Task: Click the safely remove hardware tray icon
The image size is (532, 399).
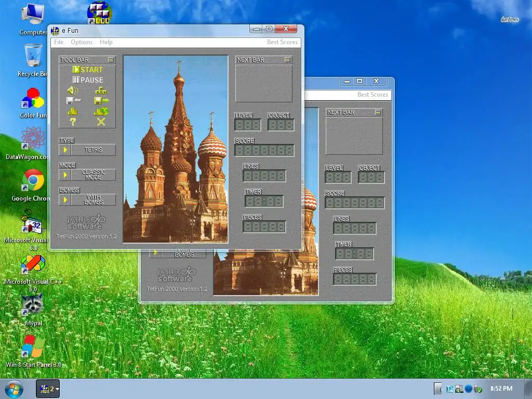Action: [x=478, y=389]
